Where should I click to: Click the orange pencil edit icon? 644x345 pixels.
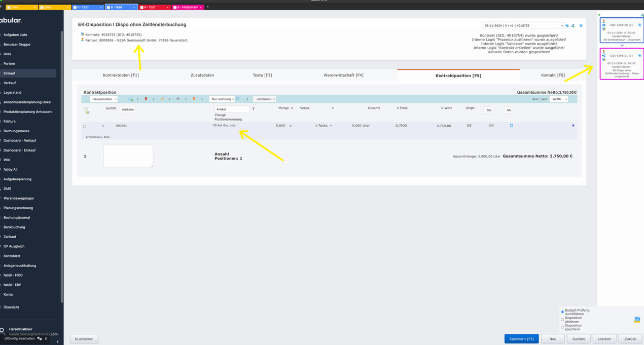tap(162, 99)
